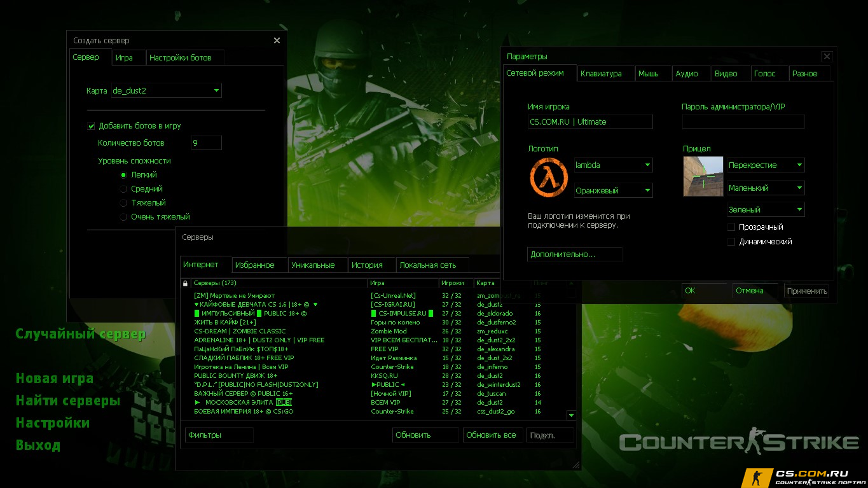
Task: Click the Количество ботов input field
Action: [x=207, y=143]
